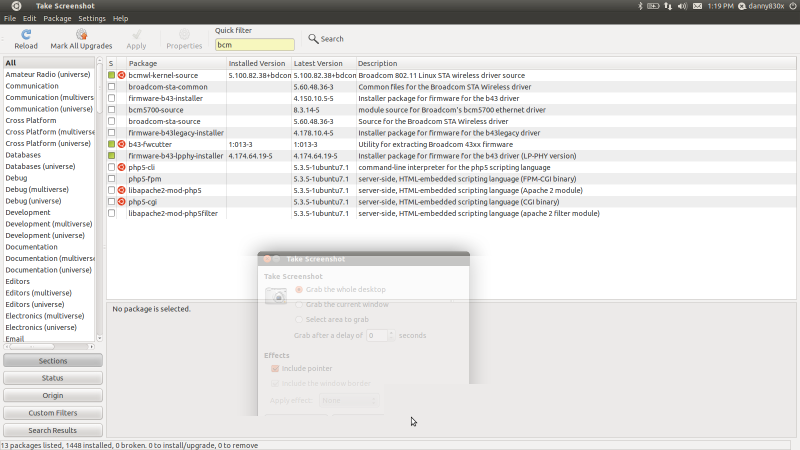Open the Ubuntu logo launcher icon
Viewport: 800px width, 450px height.
16,6
